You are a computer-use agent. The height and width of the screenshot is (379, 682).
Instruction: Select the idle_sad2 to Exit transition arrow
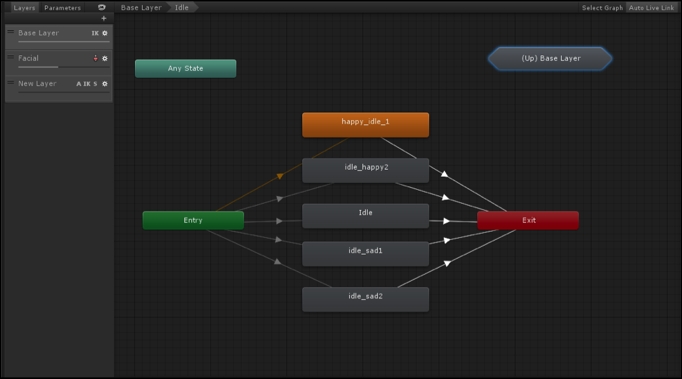click(447, 263)
